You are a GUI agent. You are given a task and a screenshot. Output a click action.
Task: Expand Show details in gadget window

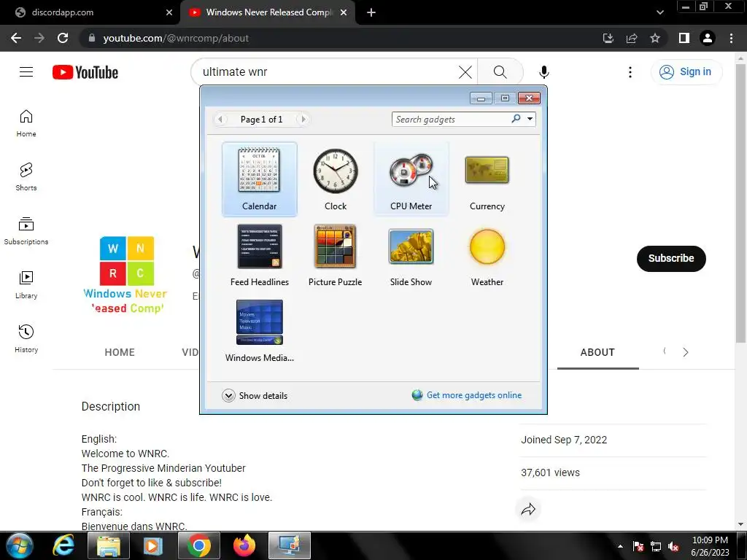click(x=255, y=396)
